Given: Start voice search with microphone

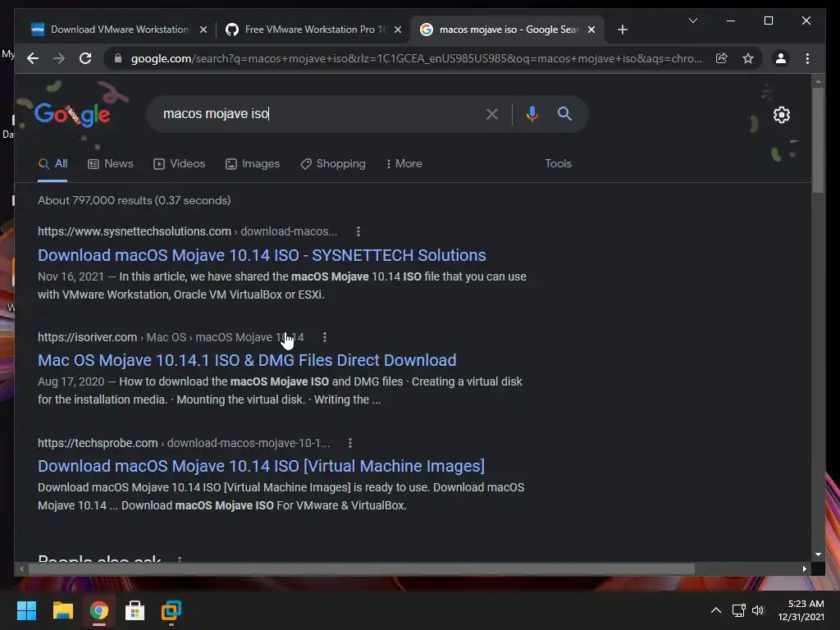Looking at the screenshot, I should [532, 113].
